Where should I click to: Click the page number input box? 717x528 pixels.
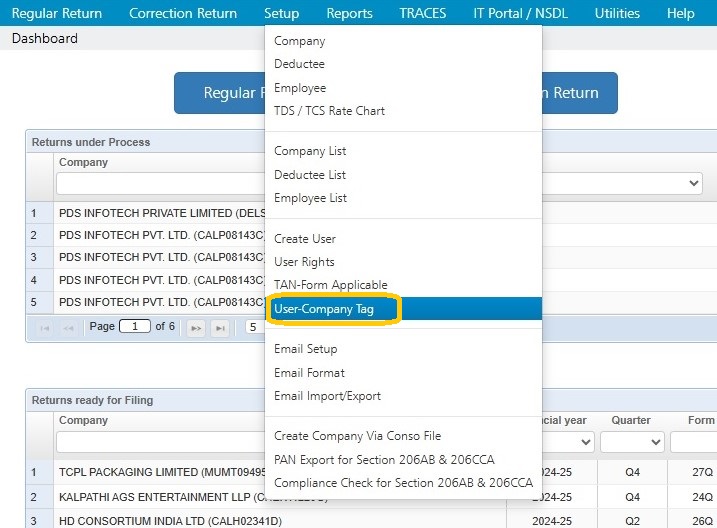click(x=134, y=326)
